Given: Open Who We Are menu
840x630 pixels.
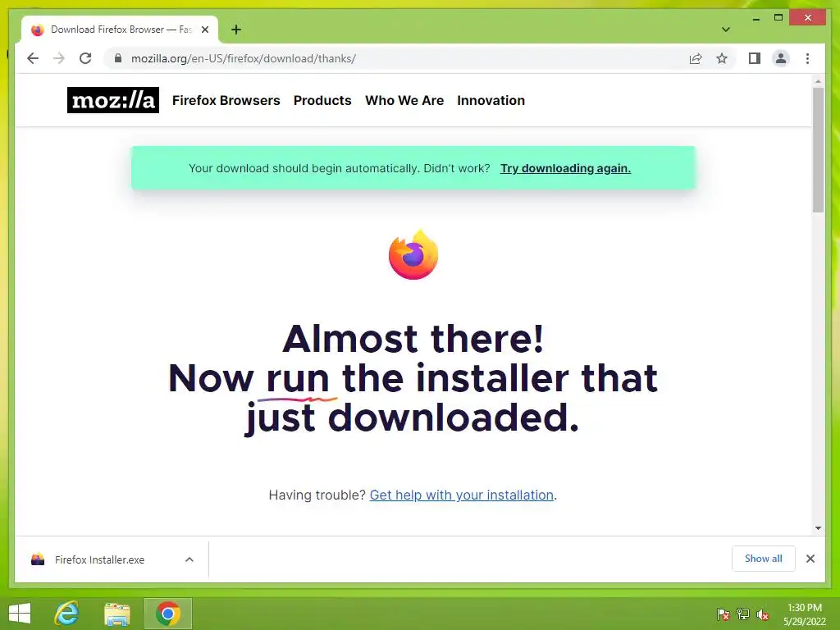Looking at the screenshot, I should [x=404, y=100].
